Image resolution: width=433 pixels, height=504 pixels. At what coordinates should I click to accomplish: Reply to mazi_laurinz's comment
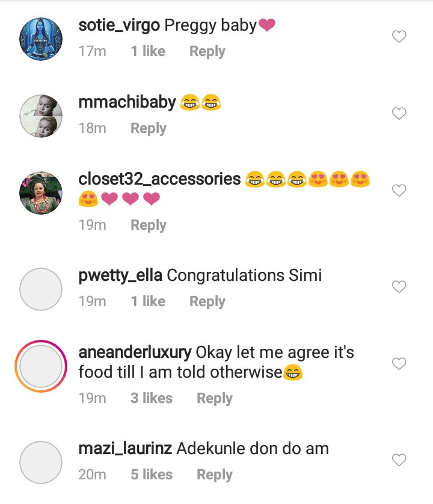(x=215, y=475)
